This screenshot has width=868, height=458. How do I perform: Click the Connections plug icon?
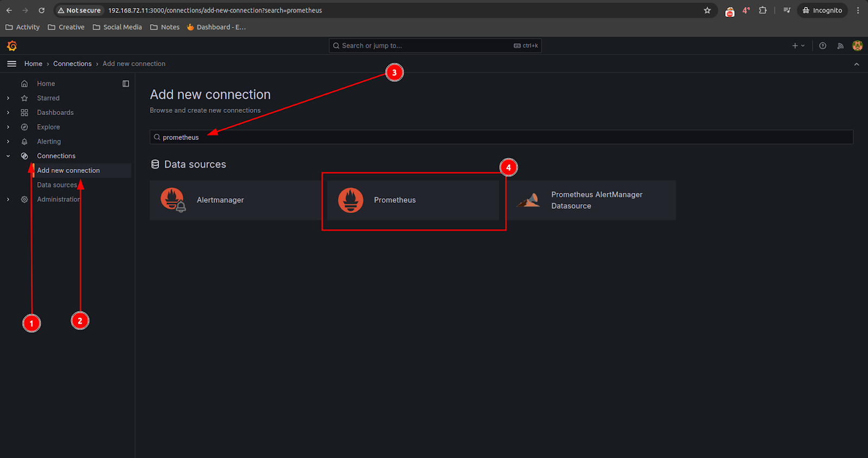(x=24, y=156)
